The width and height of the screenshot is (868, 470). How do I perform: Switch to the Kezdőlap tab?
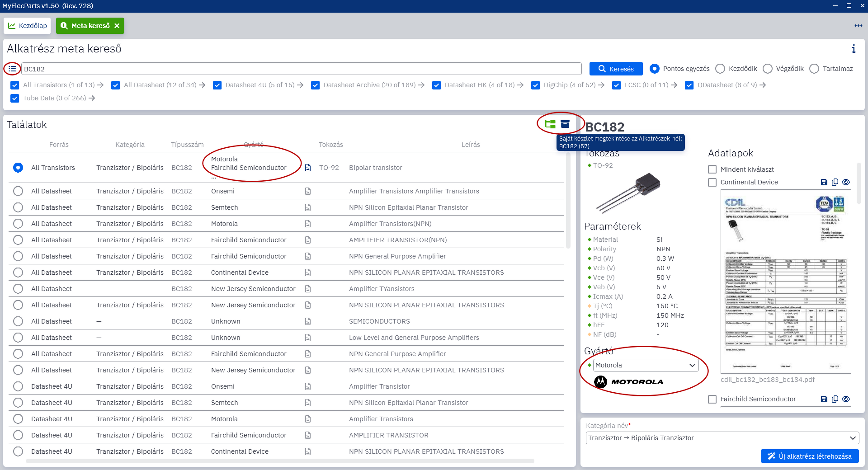pos(28,26)
